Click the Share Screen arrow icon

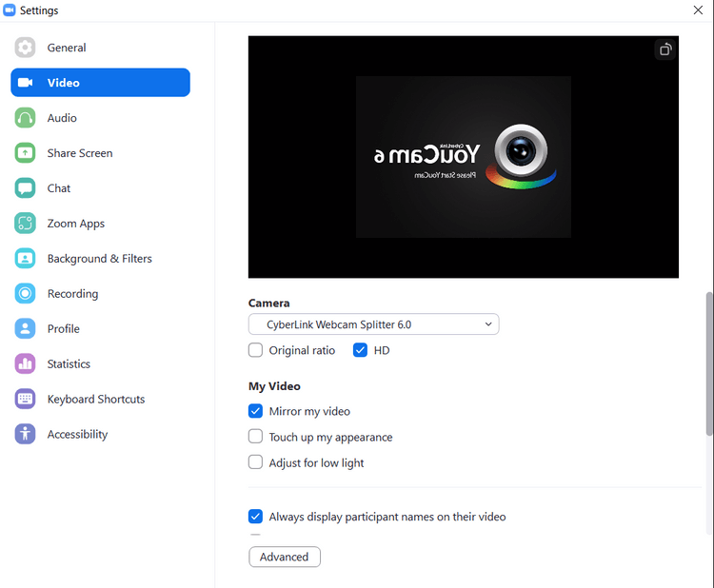pos(25,153)
